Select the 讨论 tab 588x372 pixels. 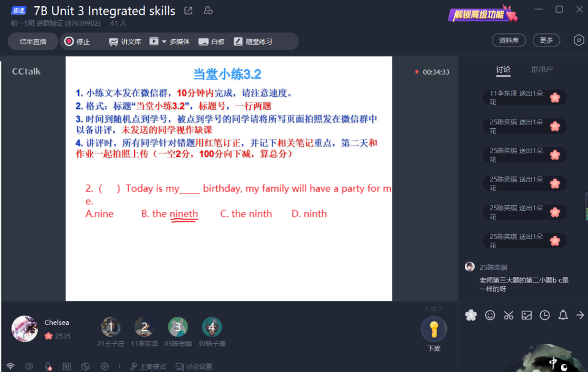503,69
